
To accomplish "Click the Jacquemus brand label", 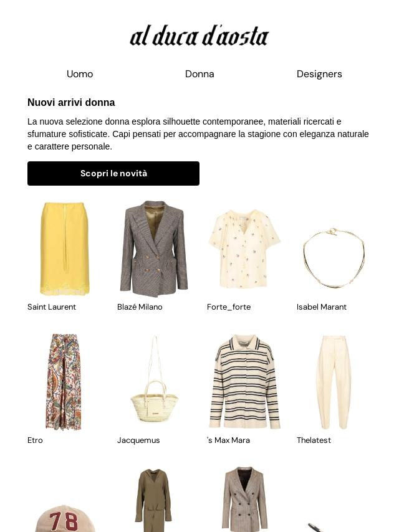I will tap(138, 440).
